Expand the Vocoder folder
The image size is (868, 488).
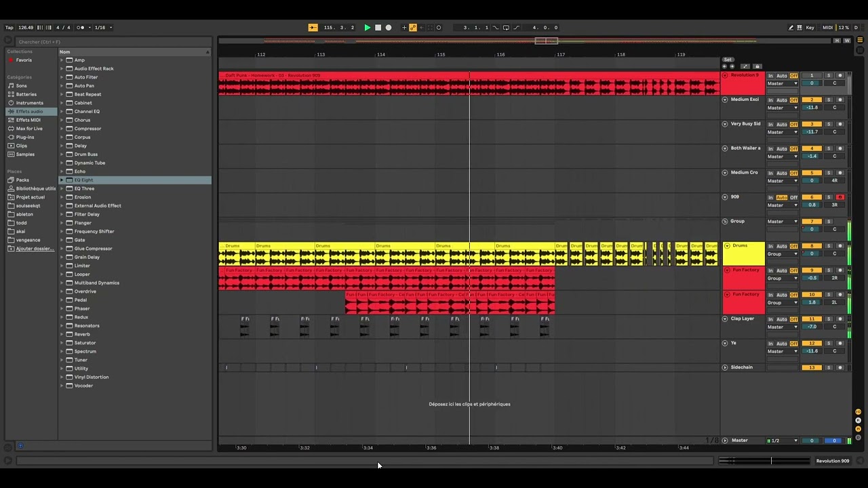coord(62,386)
